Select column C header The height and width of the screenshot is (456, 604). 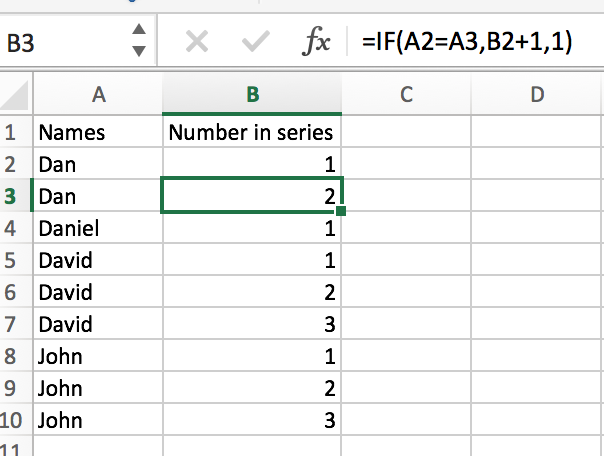(x=406, y=95)
